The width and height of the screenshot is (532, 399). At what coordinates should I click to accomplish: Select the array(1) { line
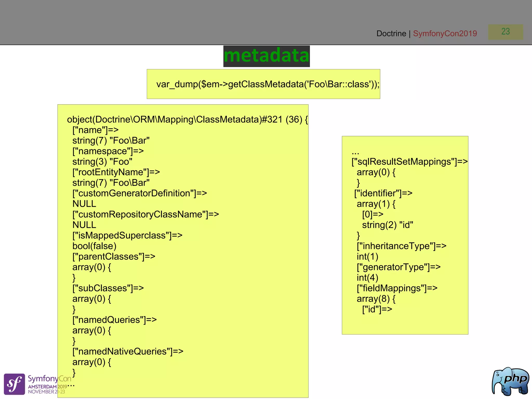click(376, 204)
